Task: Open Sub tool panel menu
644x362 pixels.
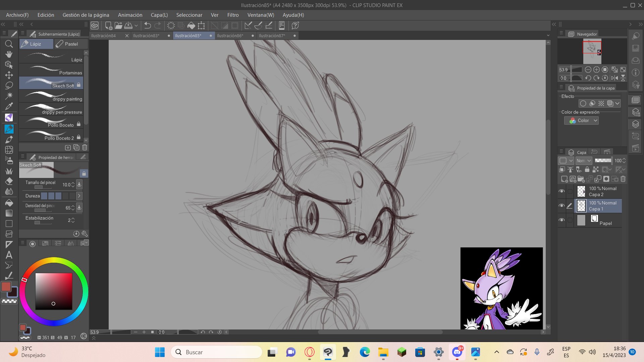Action: 22,33
